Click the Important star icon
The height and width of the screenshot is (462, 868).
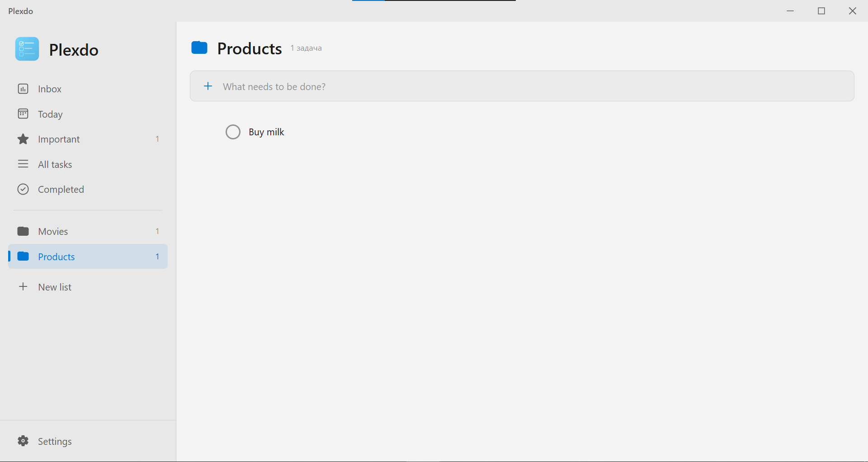tap(23, 139)
